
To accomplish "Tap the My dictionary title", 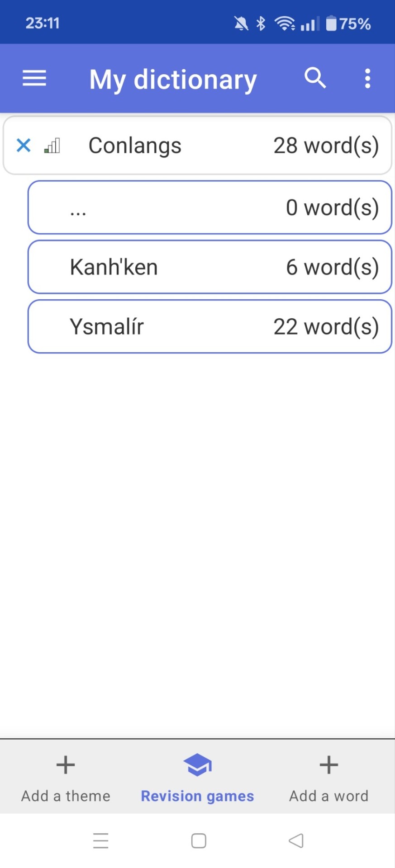I will point(173,80).
